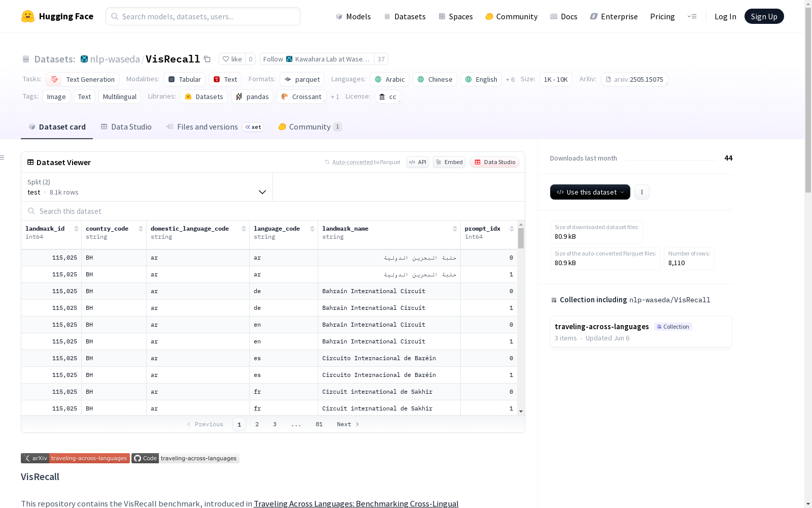Go to page 3 of the table
This screenshot has height=508, width=812.
tap(275, 424)
